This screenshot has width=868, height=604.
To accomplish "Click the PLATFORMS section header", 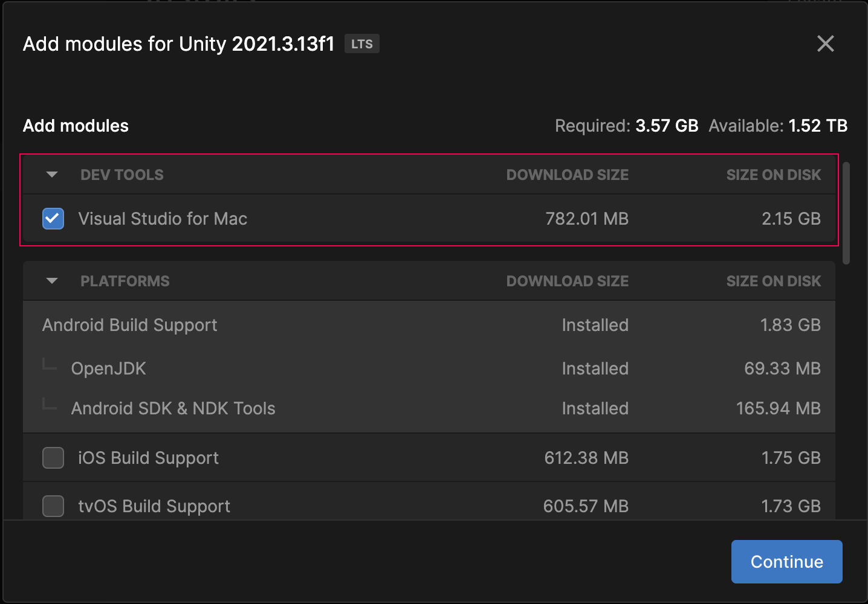I will 125,281.
